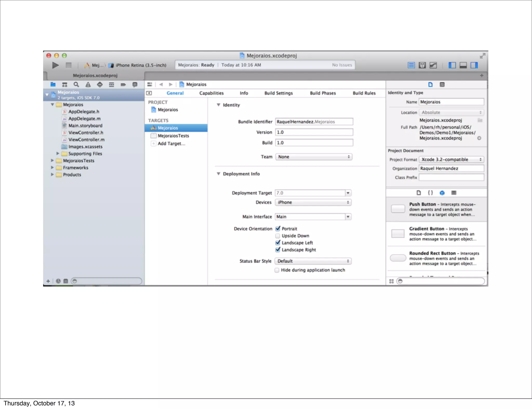Screen dimensions: 532x409
Task: Open the Issue navigator warning icon
Action: tap(88, 85)
